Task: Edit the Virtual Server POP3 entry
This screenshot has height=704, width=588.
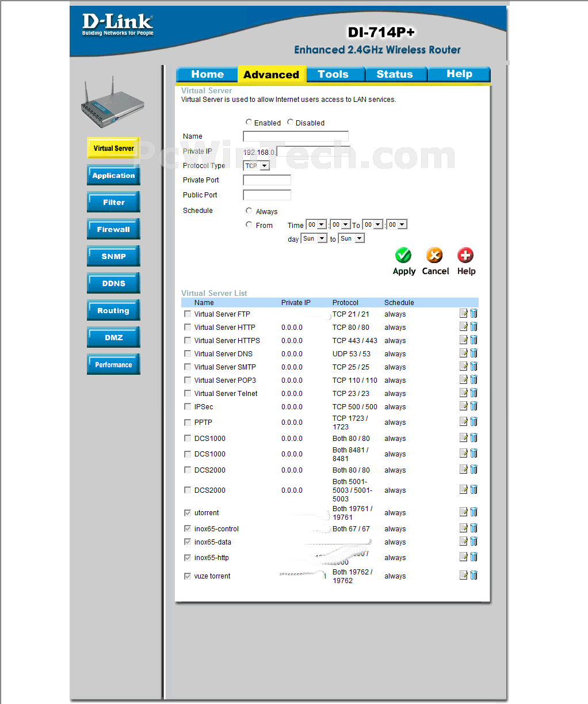Action: 463,380
